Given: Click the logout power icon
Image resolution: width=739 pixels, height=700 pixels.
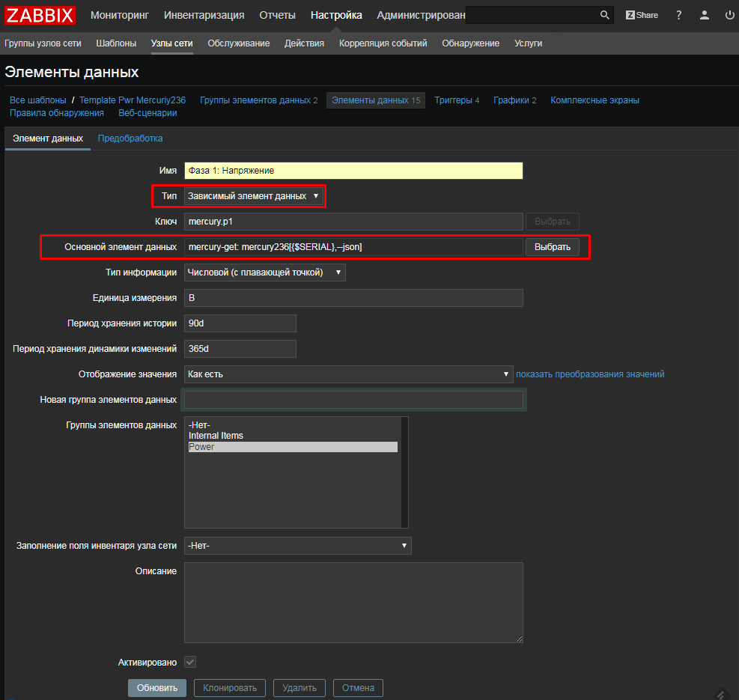Looking at the screenshot, I should tap(729, 15).
